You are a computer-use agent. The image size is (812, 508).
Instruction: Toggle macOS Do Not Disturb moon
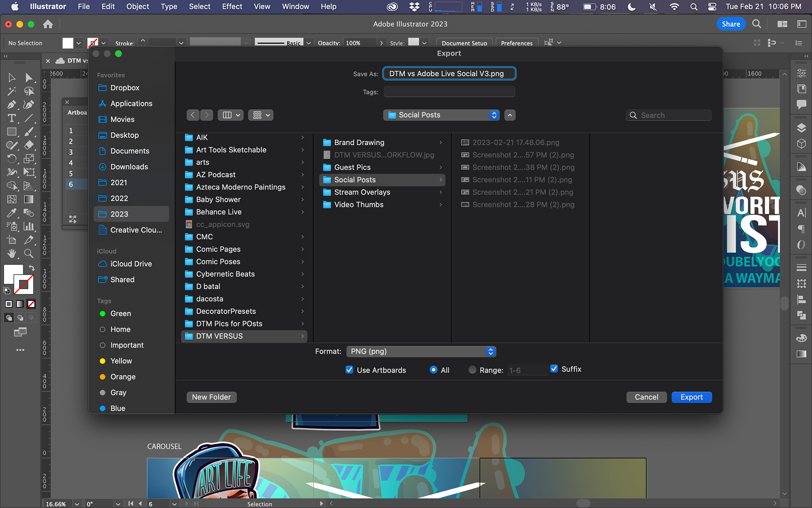click(631, 7)
